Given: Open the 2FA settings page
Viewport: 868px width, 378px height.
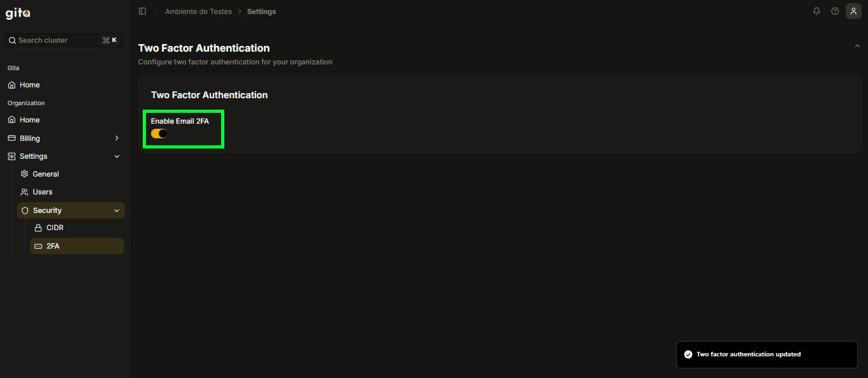Looking at the screenshot, I should click(x=53, y=246).
